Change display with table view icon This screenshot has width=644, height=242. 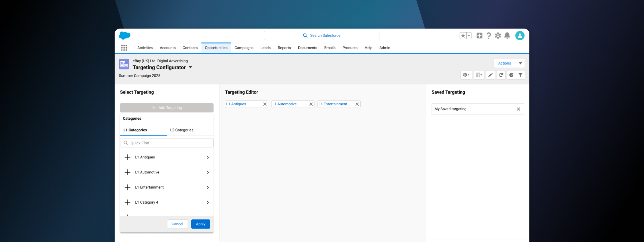[x=479, y=75]
